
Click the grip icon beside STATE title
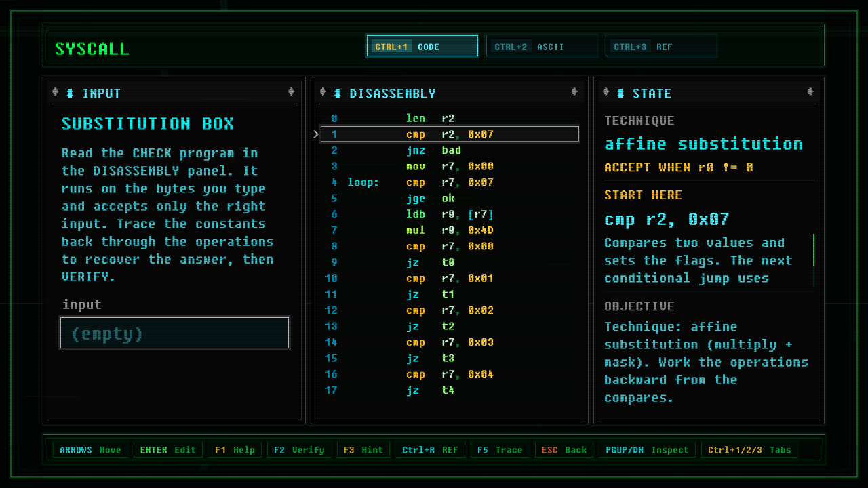[620, 93]
